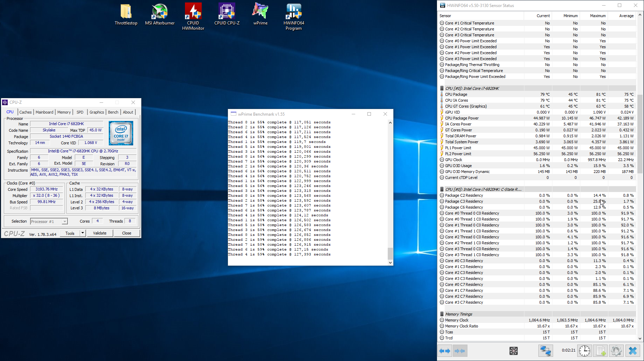644x361 pixels.
Task: Click wPrime scrollbar up arrow
Action: [390, 123]
